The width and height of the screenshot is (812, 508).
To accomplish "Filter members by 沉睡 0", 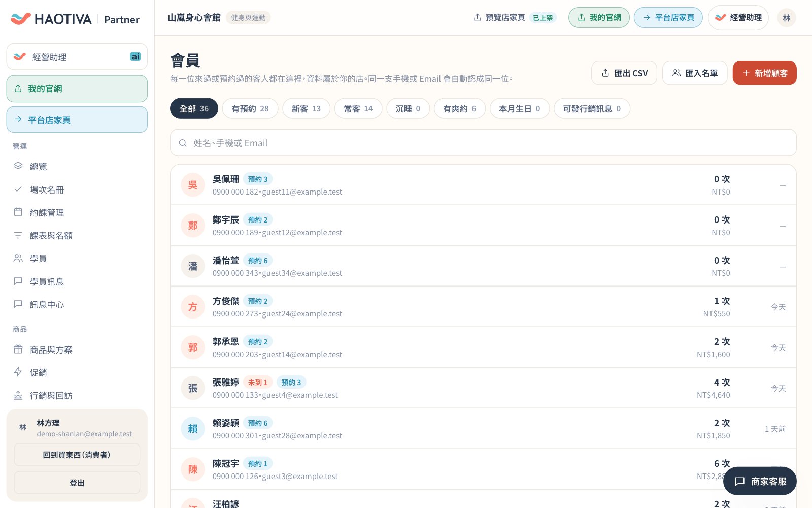I will (x=408, y=108).
